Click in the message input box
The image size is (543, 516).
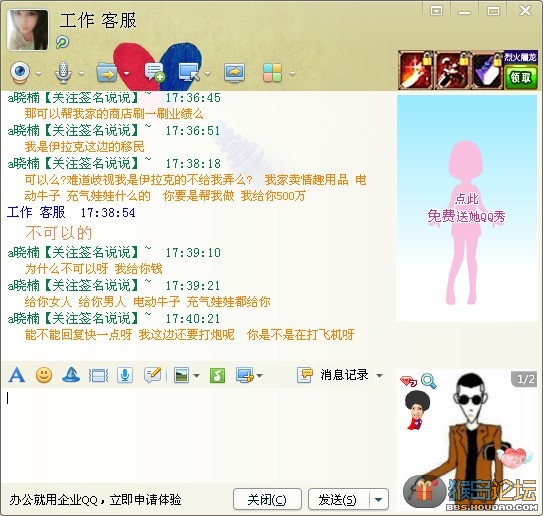[197, 435]
